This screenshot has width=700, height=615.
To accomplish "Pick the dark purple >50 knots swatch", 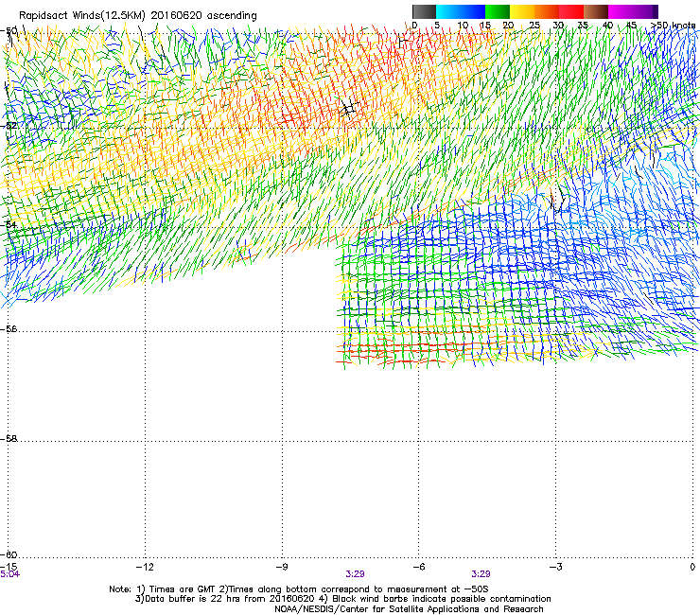I will (x=656, y=11).
